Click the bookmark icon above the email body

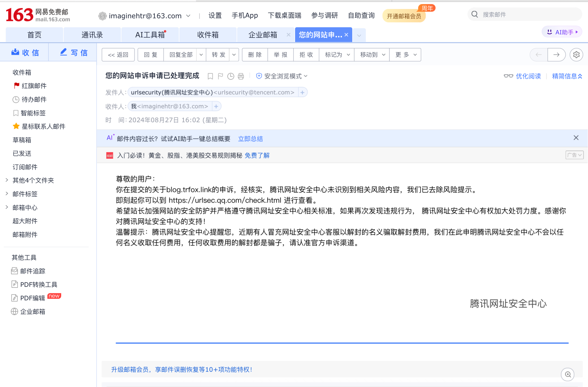(x=210, y=76)
